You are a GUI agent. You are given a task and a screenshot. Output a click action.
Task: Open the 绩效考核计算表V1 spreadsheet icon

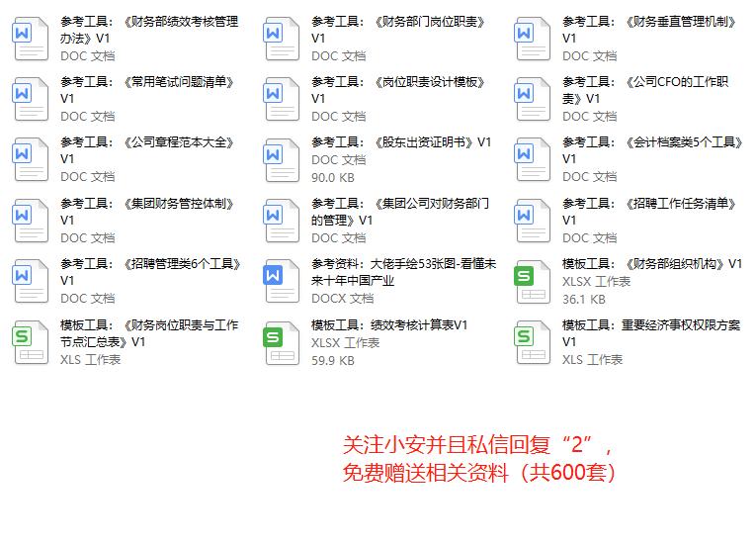click(282, 343)
